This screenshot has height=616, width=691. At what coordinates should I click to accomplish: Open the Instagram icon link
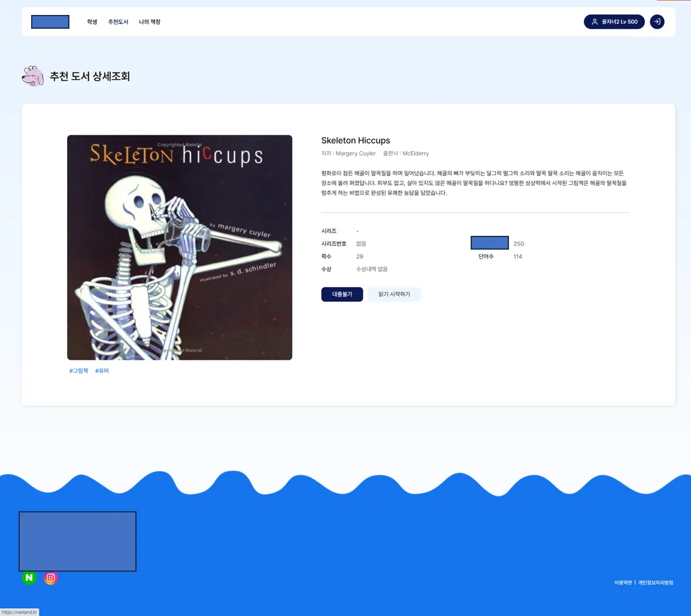click(51, 578)
